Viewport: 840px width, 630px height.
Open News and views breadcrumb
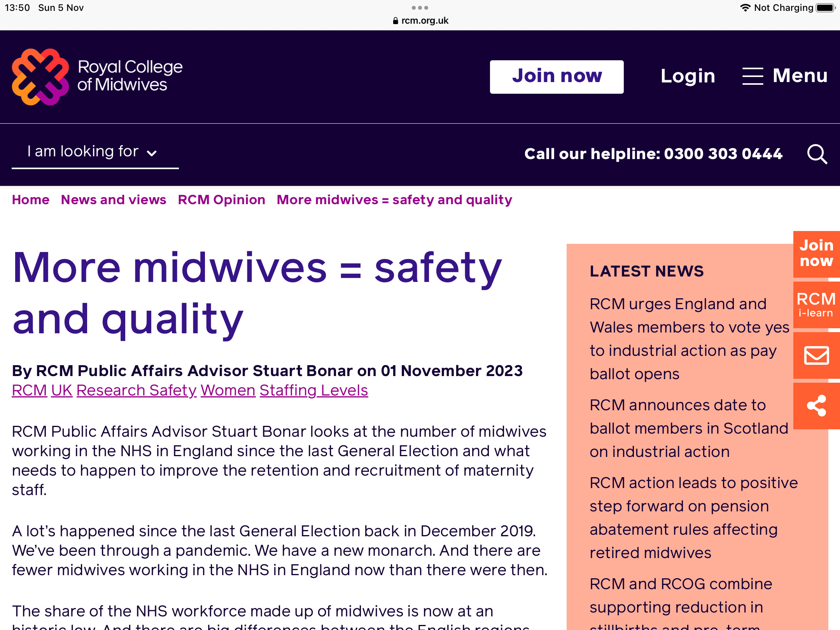pos(114,199)
